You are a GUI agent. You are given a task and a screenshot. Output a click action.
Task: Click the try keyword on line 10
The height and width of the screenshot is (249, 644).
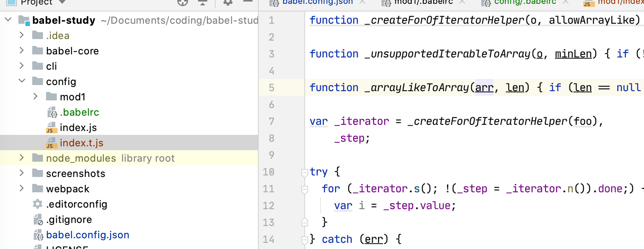point(319,172)
